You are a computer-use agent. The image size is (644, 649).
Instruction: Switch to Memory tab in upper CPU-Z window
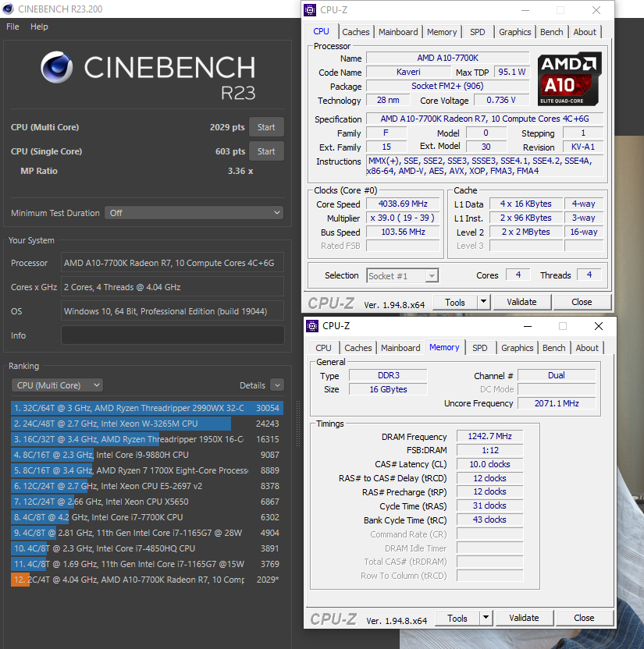(x=442, y=32)
